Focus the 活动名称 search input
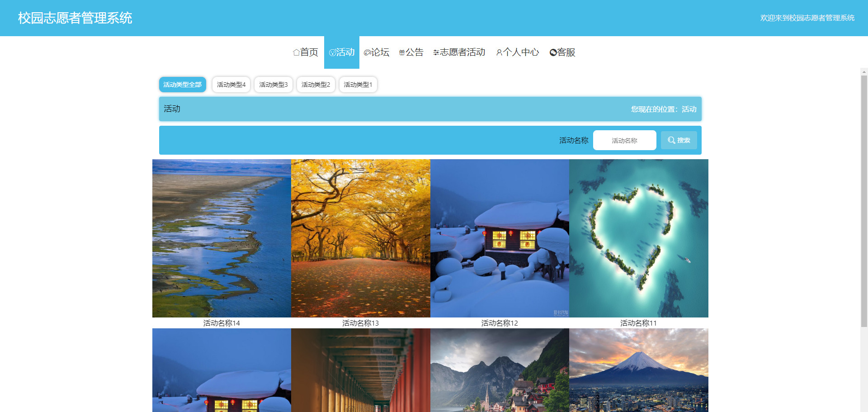The height and width of the screenshot is (412, 868). (x=625, y=140)
